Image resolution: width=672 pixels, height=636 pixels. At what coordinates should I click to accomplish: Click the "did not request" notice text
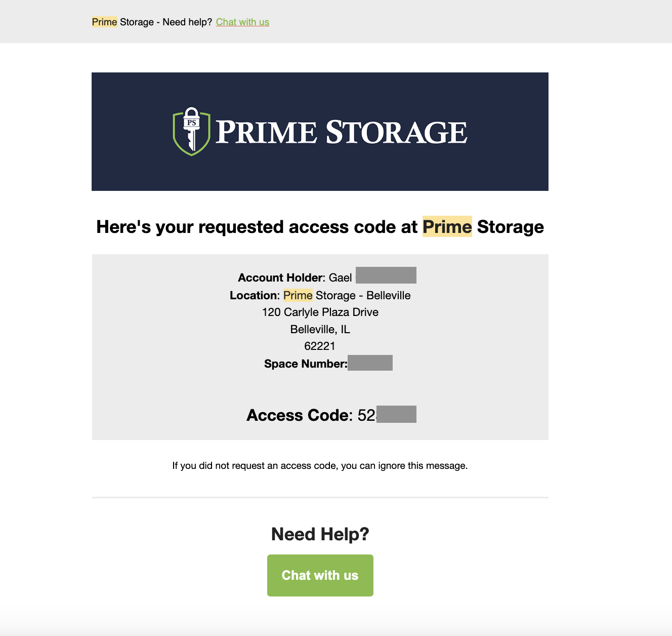(x=320, y=465)
